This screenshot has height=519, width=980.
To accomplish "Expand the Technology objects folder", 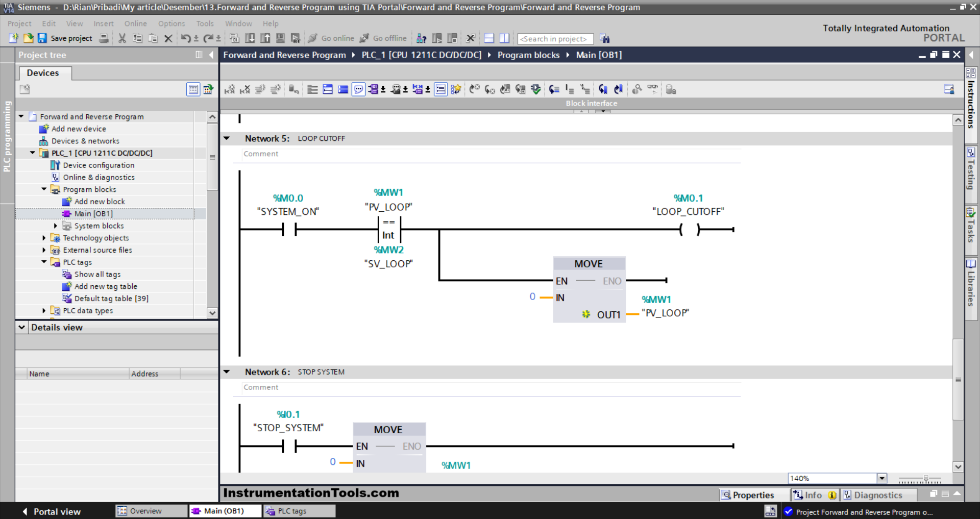I will [44, 238].
